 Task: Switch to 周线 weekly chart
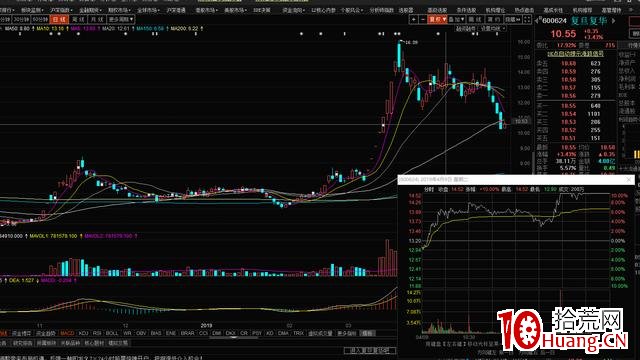click(78, 19)
